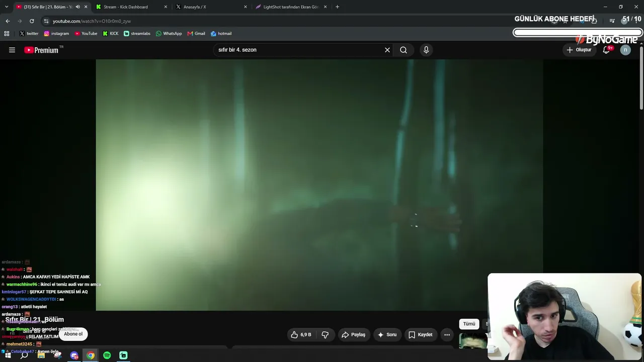View site information in the address bar
The height and width of the screenshot is (362, 644).
(x=46, y=21)
